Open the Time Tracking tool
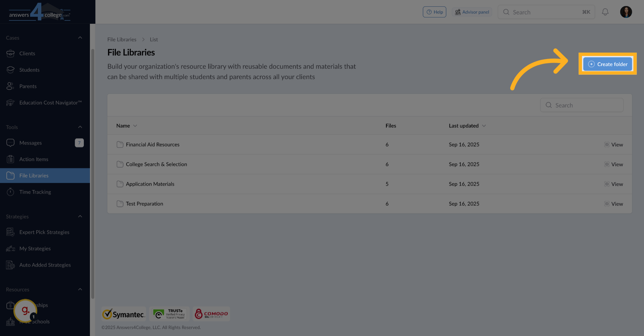644x336 pixels. coord(35,192)
